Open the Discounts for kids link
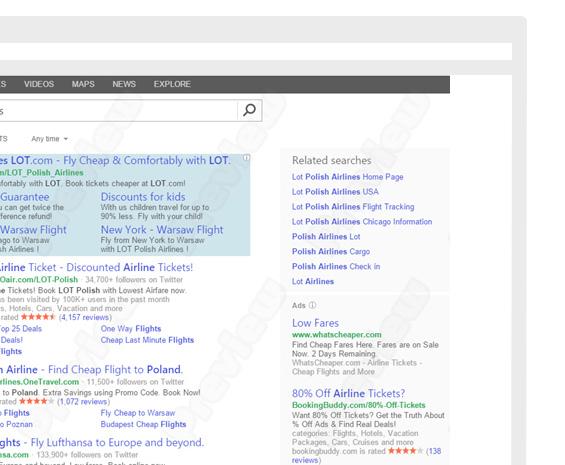The height and width of the screenshot is (465, 565). (143, 197)
